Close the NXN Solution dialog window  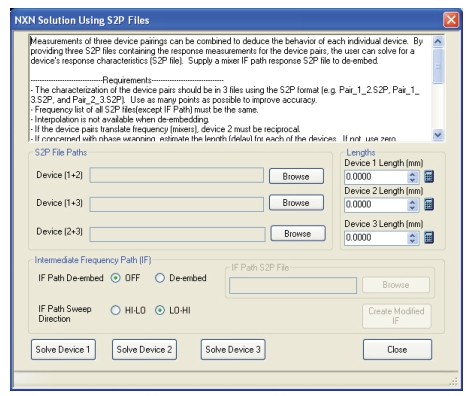coord(451,20)
